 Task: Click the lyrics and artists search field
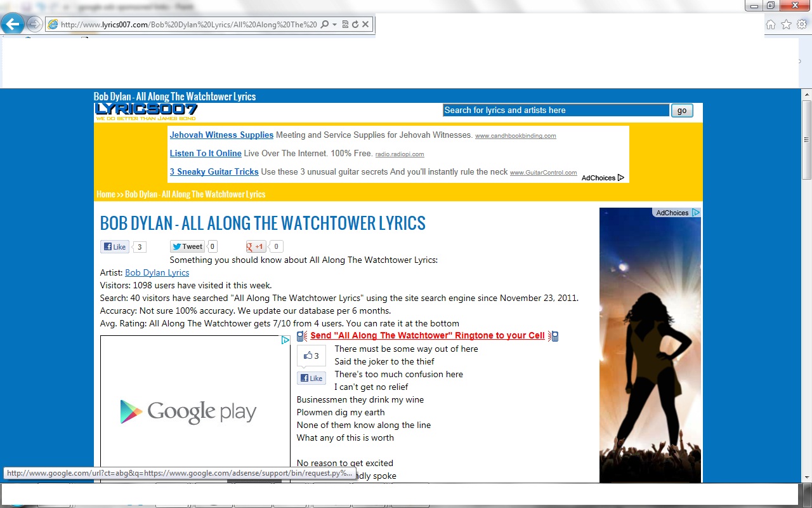556,110
